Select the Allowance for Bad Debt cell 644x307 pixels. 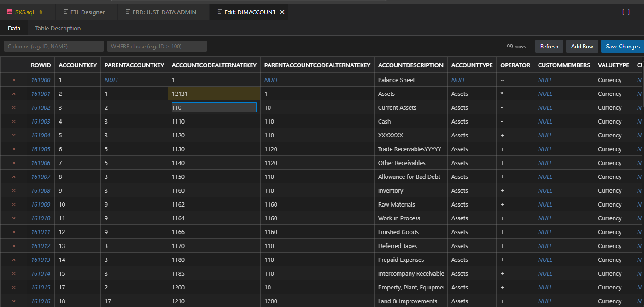pyautogui.click(x=411, y=177)
